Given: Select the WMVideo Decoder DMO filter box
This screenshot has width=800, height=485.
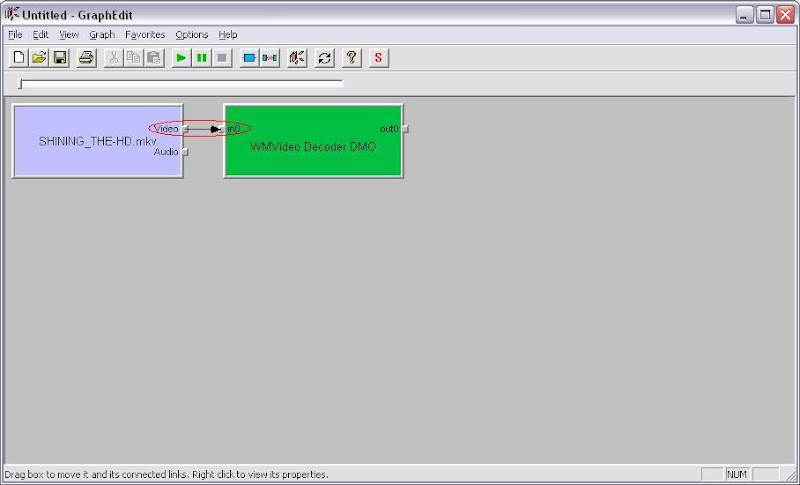Looking at the screenshot, I should coord(313,141).
